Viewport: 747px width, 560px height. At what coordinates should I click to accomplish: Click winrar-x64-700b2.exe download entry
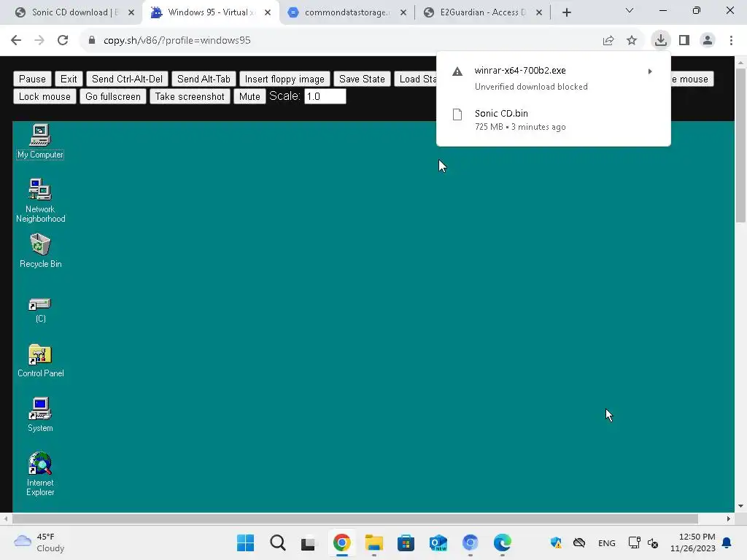tap(553, 78)
